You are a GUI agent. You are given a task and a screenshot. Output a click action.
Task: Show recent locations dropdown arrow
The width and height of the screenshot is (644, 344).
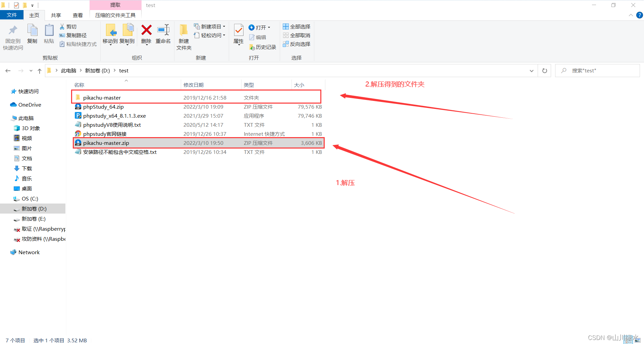point(31,71)
